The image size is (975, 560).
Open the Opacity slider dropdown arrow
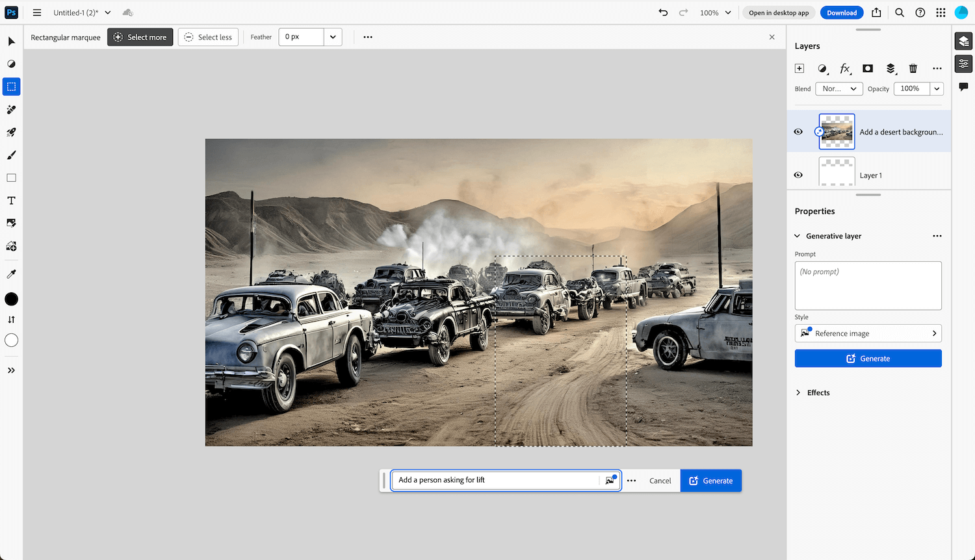click(937, 89)
